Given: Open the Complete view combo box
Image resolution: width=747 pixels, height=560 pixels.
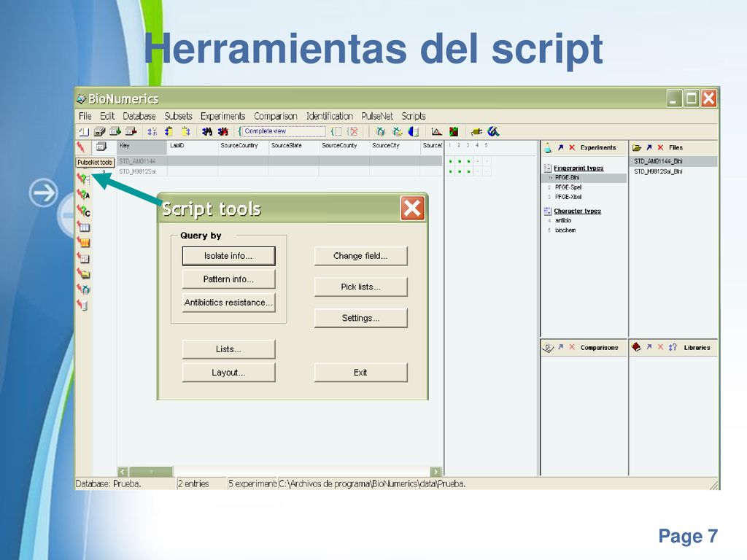Looking at the screenshot, I should (284, 131).
